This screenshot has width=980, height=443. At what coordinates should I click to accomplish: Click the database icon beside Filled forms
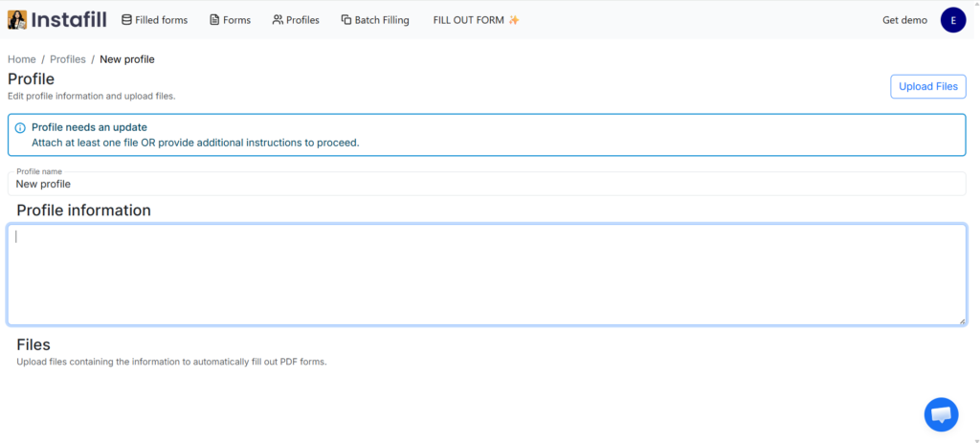point(126,20)
